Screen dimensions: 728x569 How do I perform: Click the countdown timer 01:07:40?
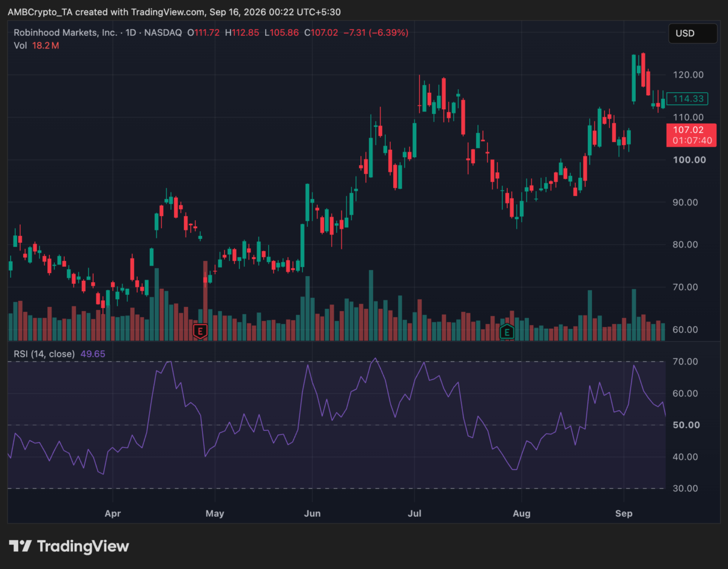[x=691, y=141]
